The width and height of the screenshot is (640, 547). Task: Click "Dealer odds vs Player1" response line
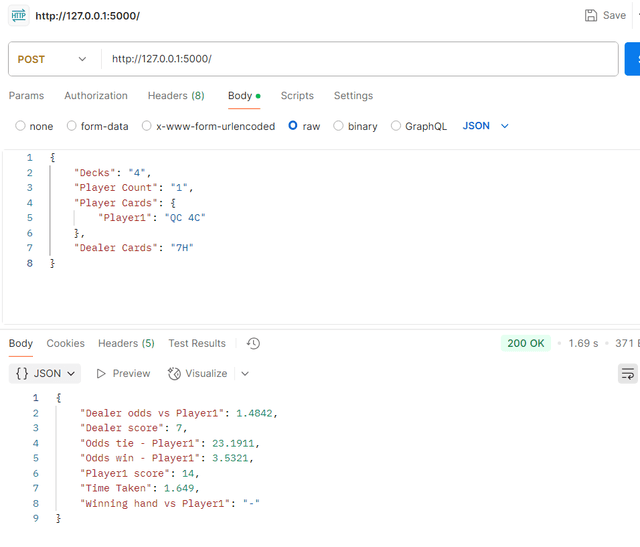tap(179, 413)
